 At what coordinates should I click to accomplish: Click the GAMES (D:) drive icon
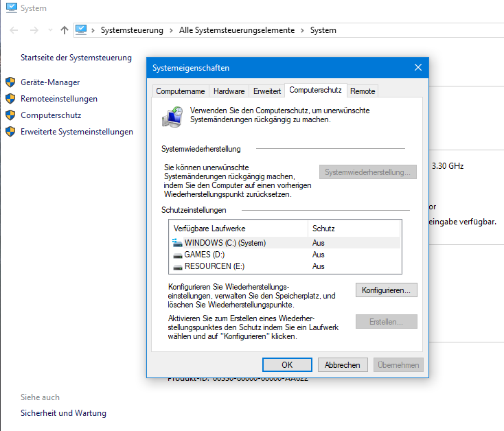[x=177, y=255]
